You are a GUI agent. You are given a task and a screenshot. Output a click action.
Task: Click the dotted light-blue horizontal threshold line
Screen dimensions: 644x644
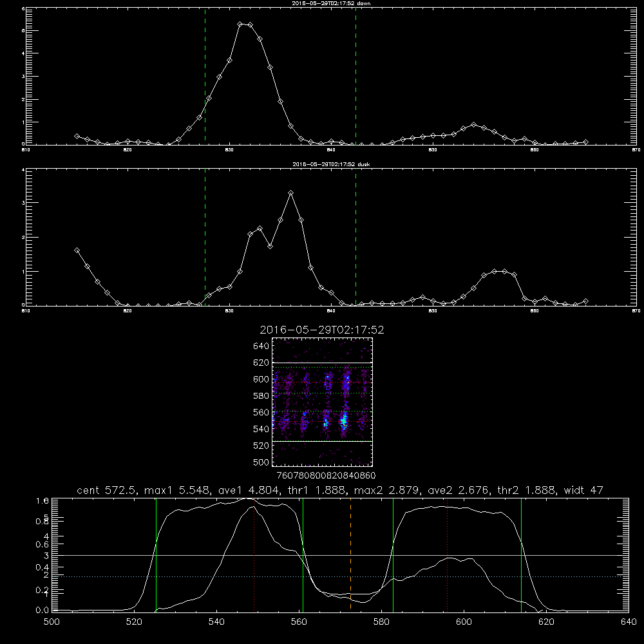click(340, 576)
